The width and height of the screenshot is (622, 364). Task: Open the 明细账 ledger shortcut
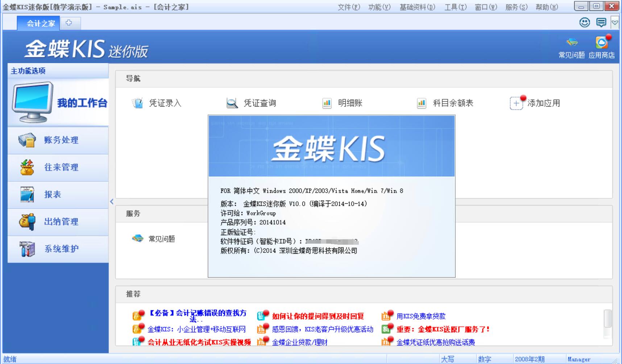pos(342,103)
